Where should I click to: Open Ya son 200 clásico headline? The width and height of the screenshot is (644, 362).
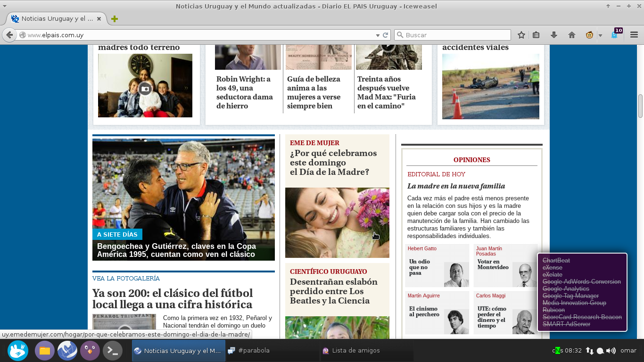click(x=173, y=299)
